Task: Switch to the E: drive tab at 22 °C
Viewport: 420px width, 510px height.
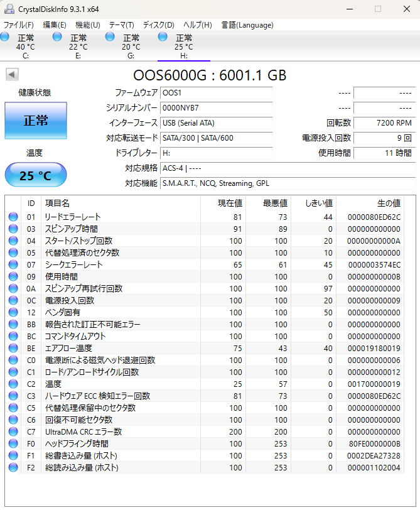Action: [x=78, y=46]
